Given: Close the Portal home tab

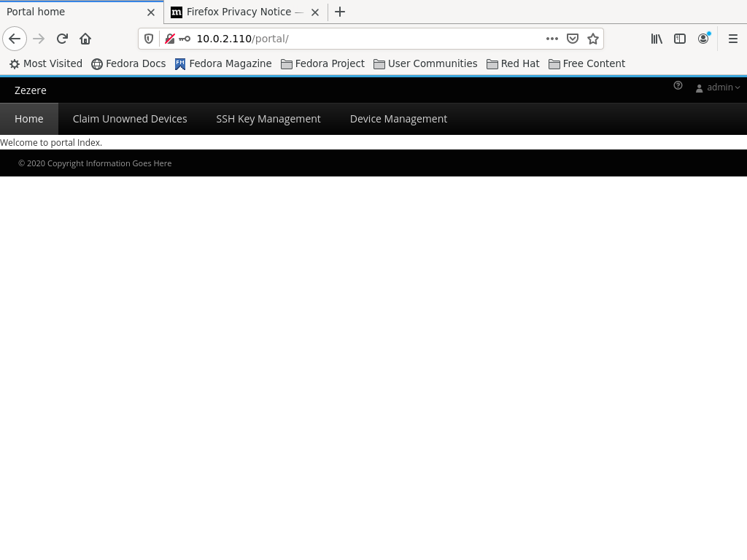Looking at the screenshot, I should pos(150,12).
